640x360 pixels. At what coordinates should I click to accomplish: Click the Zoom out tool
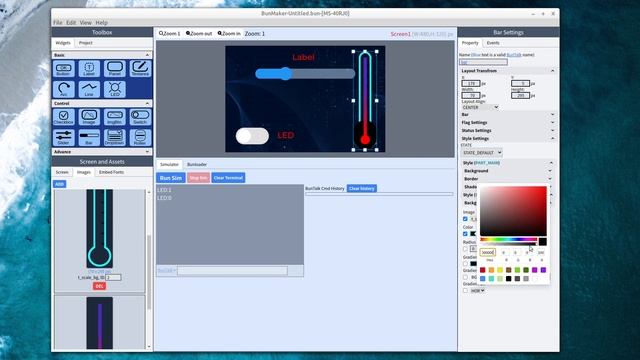(199, 33)
